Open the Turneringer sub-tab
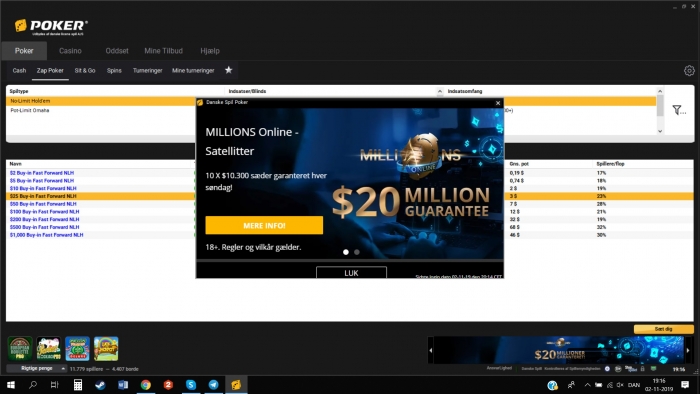The height and width of the screenshot is (394, 700). pos(147,71)
